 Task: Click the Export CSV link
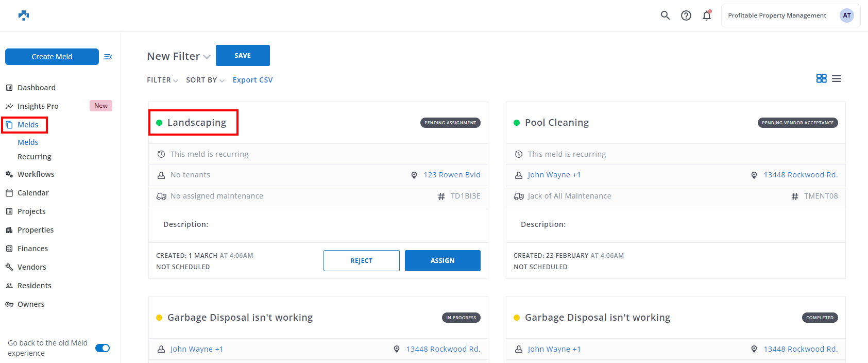pyautogui.click(x=252, y=80)
